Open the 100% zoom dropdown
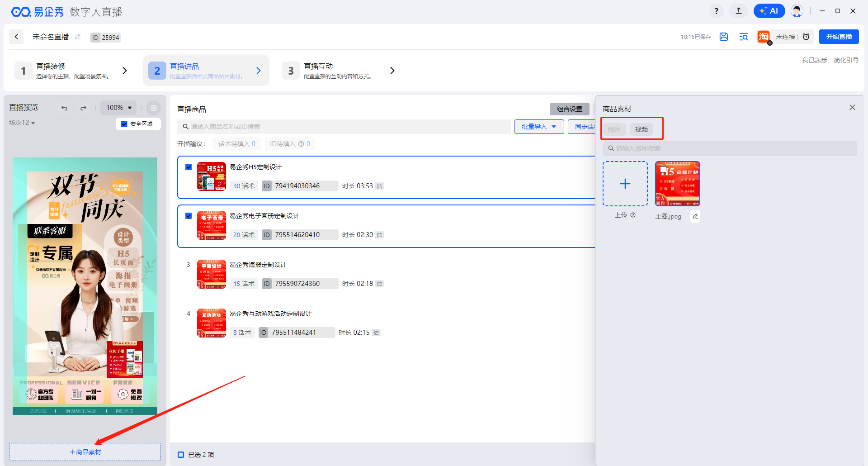The height and width of the screenshot is (466, 868). pyautogui.click(x=118, y=108)
